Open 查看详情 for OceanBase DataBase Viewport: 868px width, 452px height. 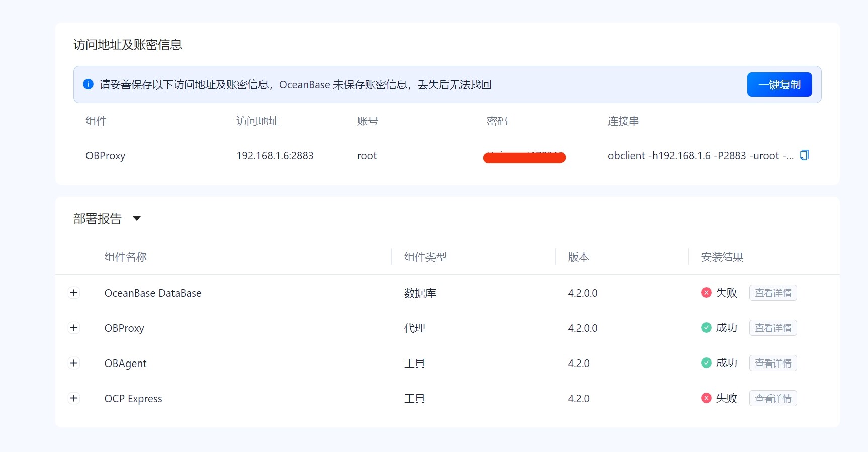click(773, 293)
